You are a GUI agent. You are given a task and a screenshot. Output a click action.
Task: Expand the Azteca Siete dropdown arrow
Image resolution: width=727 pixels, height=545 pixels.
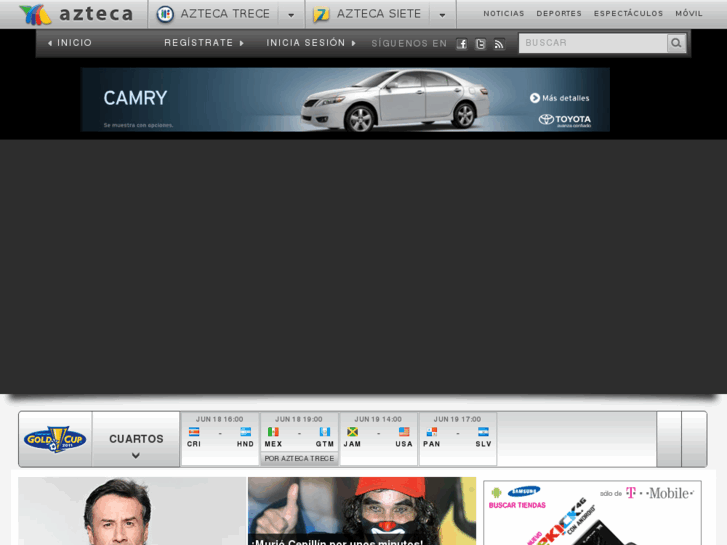(442, 15)
